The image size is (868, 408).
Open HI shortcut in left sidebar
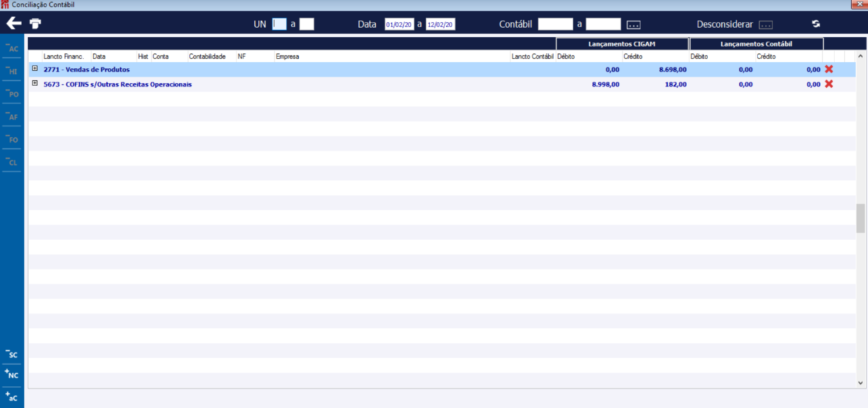click(x=12, y=71)
